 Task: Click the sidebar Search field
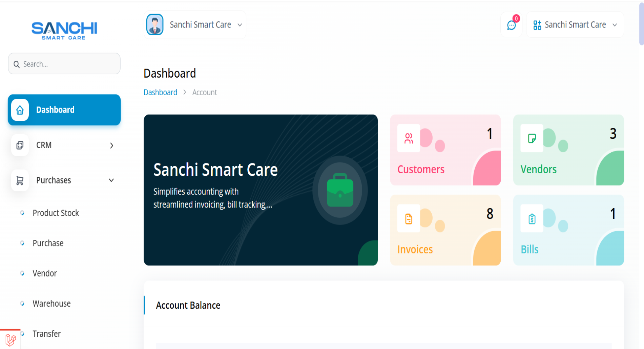click(x=64, y=64)
